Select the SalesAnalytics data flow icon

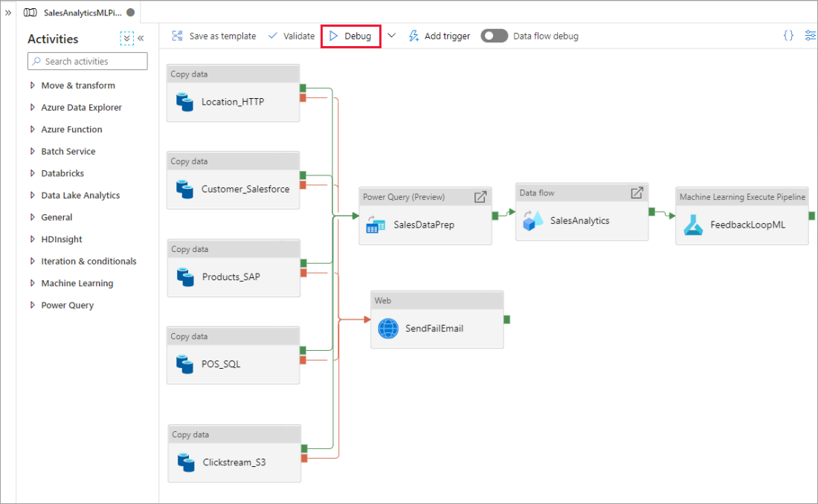[x=536, y=220]
